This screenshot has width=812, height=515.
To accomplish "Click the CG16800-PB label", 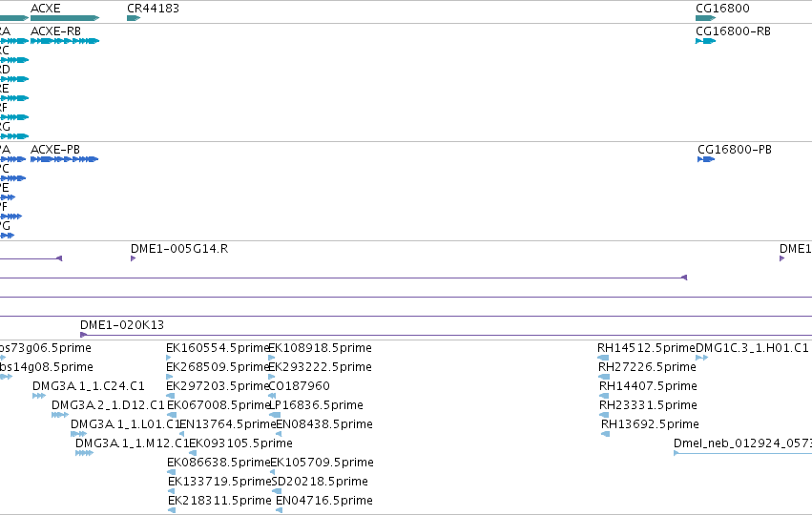I will pyautogui.click(x=735, y=150).
